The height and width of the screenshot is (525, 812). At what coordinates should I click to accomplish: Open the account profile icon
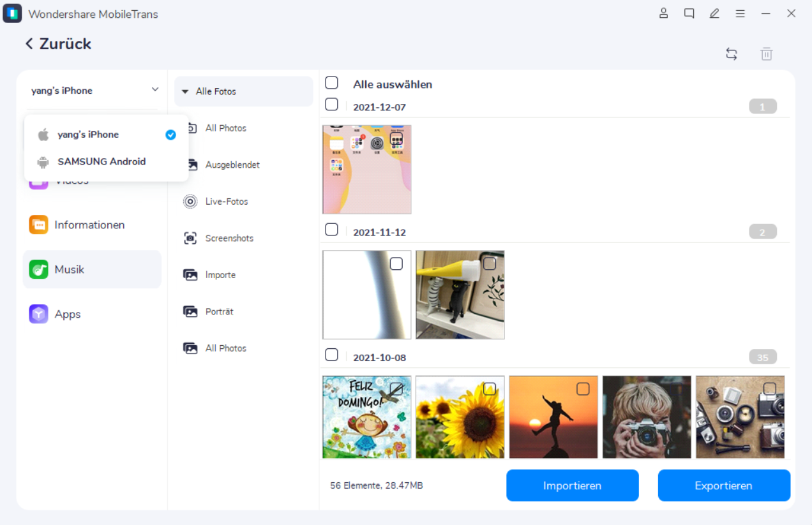tap(663, 13)
